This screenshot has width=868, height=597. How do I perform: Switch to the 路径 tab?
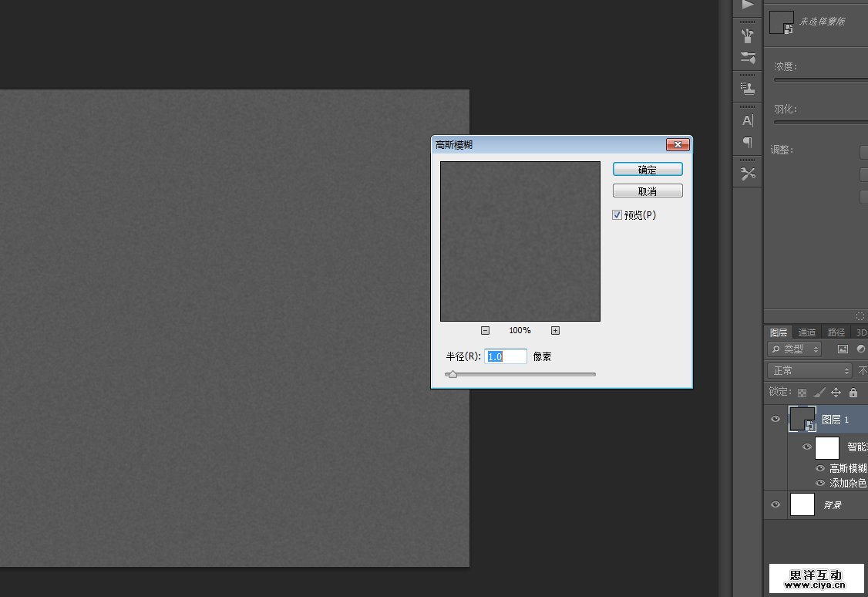(836, 332)
